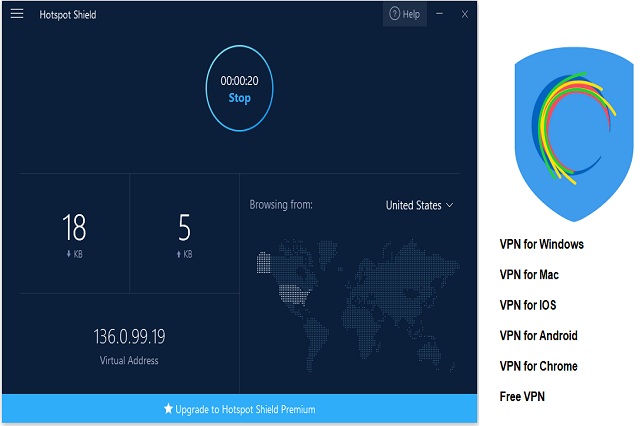Screen dimensions: 640x426
Task: Open VPN for Mac link
Action: [529, 275]
